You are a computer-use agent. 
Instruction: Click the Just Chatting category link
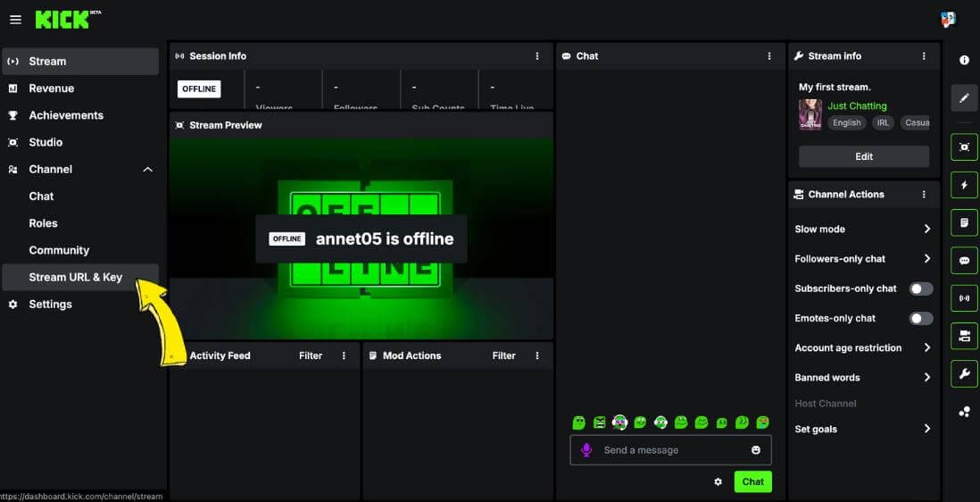pyautogui.click(x=857, y=105)
